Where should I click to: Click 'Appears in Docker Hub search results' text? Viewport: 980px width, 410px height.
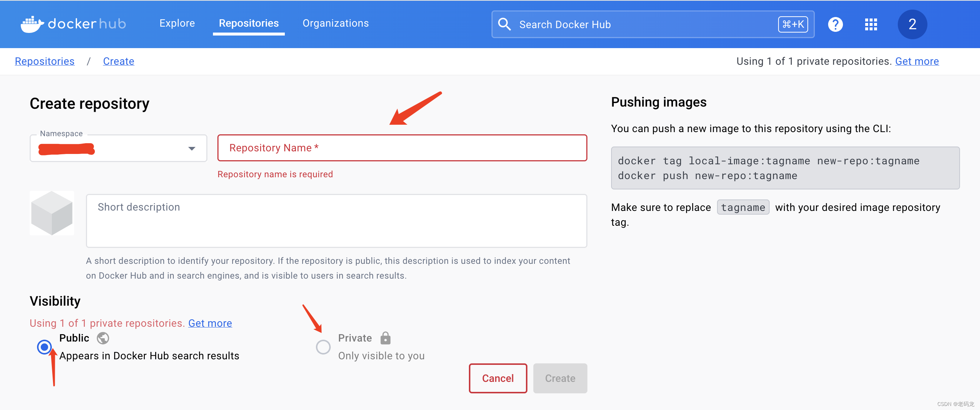149,356
